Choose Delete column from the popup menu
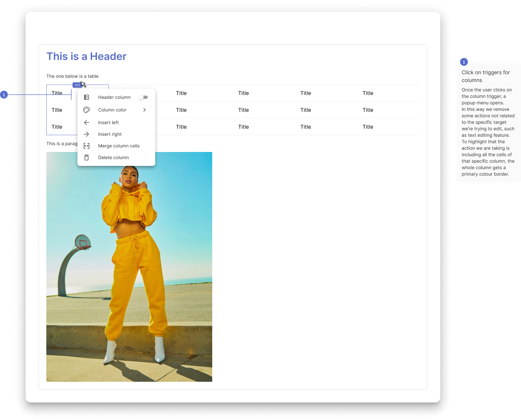 click(x=116, y=157)
